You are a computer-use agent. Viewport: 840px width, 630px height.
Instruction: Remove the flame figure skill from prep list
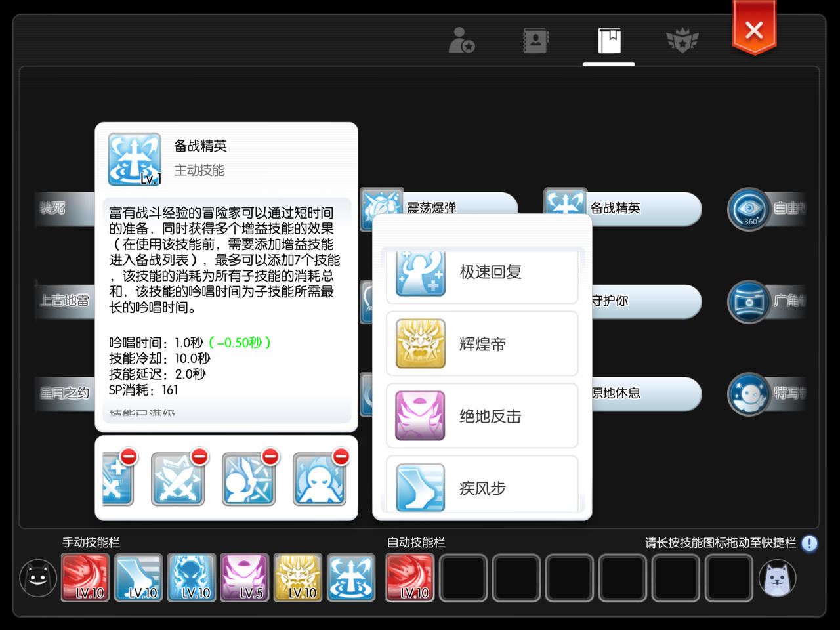[341, 456]
